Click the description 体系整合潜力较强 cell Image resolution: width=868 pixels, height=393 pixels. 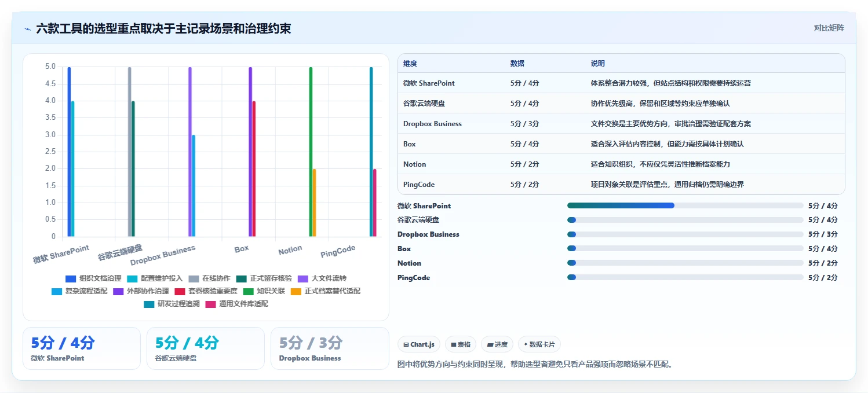point(671,83)
